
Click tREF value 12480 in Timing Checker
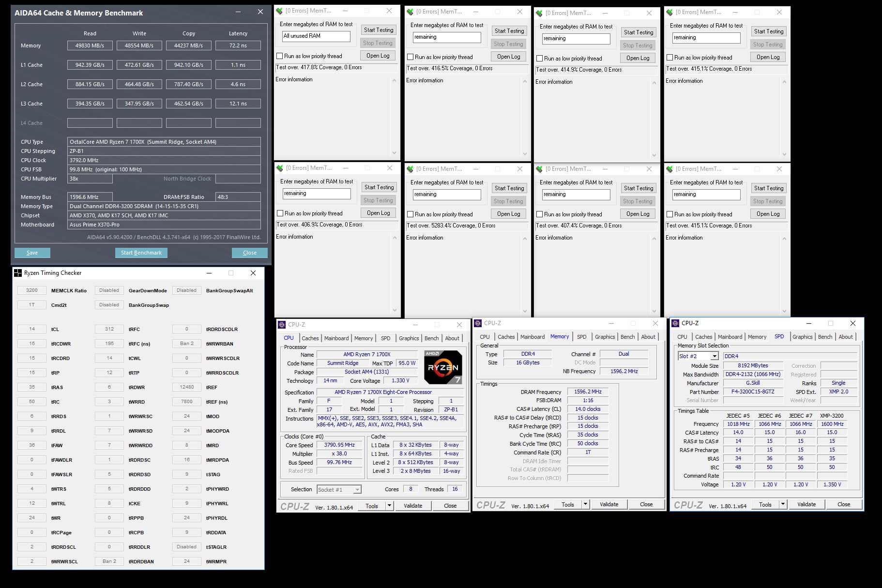pos(187,387)
